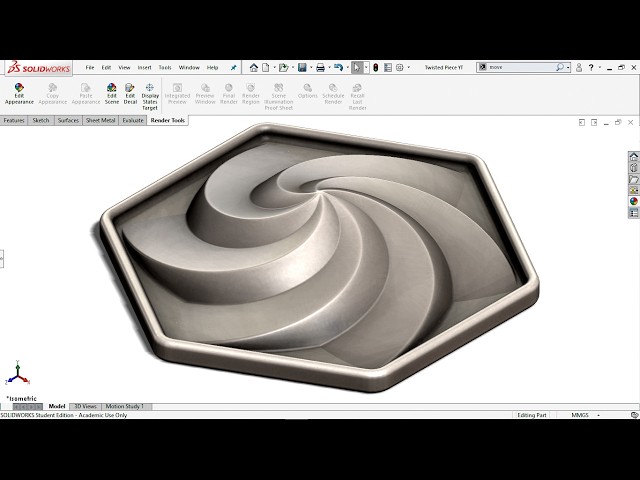Viewport: 640px width, 480px height.
Task: Pin the menu bar
Action: coord(233,68)
